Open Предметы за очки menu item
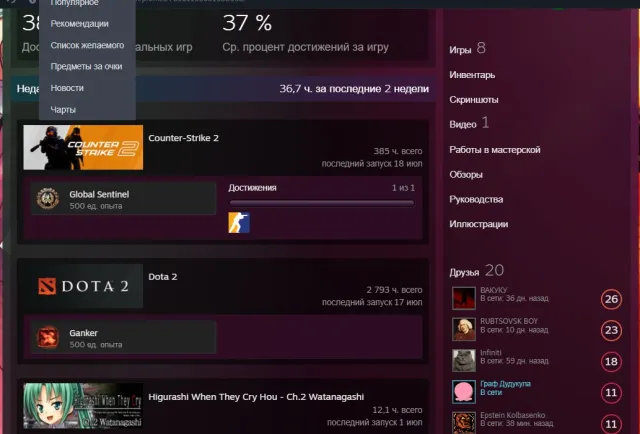This screenshot has width=640, height=434. click(x=86, y=66)
